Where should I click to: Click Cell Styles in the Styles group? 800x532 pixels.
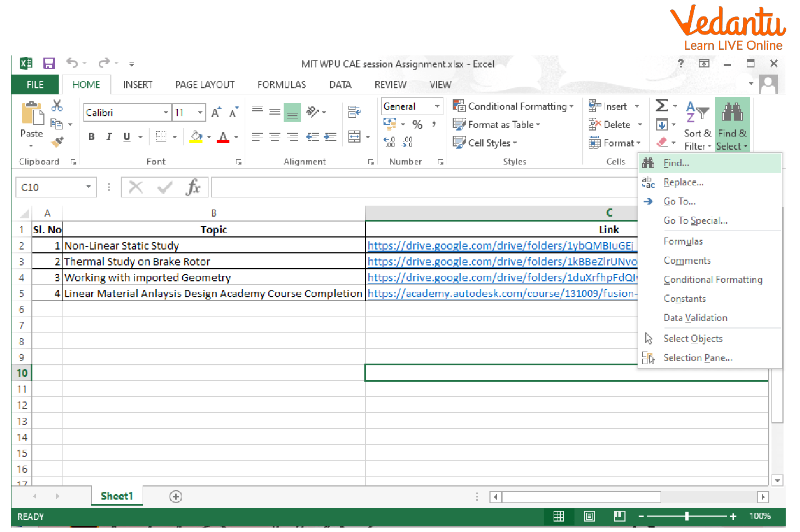[x=485, y=143]
